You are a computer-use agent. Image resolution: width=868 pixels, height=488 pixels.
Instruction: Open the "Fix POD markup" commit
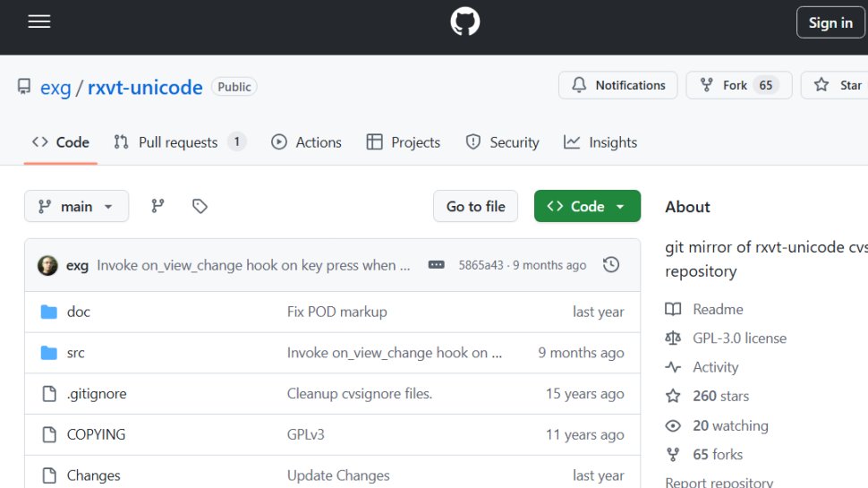tap(336, 312)
